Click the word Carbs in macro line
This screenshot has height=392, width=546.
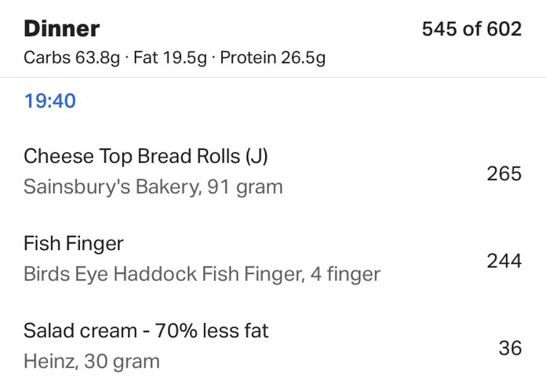point(47,57)
